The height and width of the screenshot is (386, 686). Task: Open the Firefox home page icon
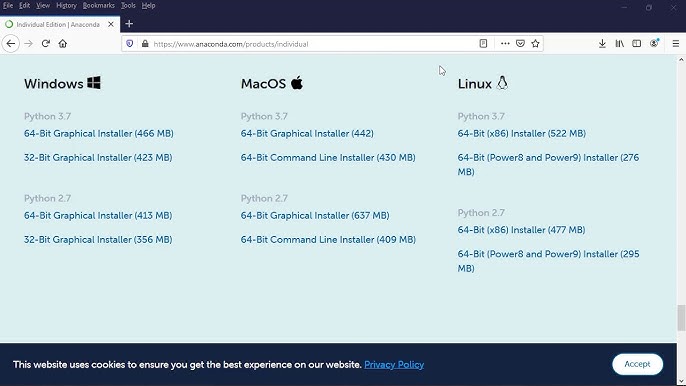click(63, 44)
